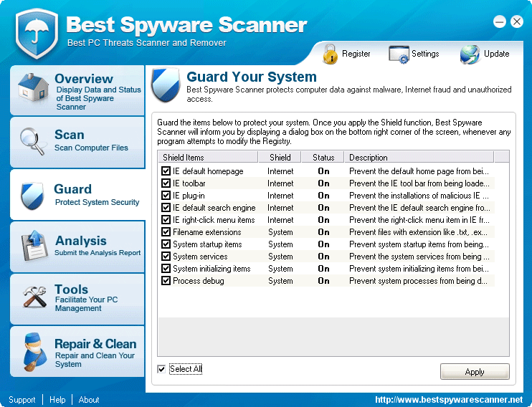
Task: Select the 'IE toolbar' row text
Action: [x=189, y=183]
